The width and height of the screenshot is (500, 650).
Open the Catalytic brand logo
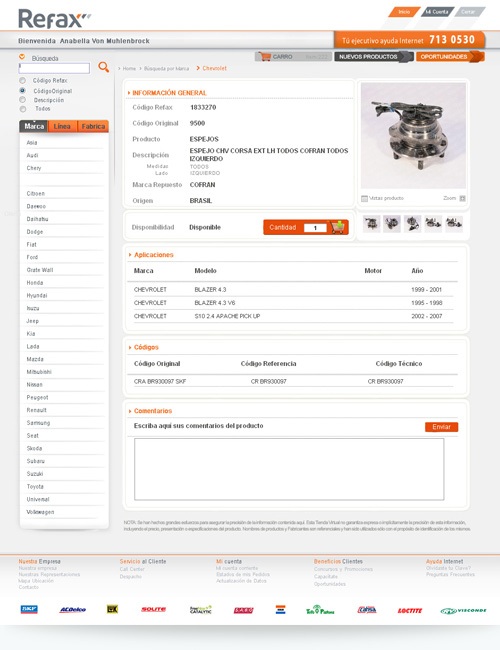point(201,610)
